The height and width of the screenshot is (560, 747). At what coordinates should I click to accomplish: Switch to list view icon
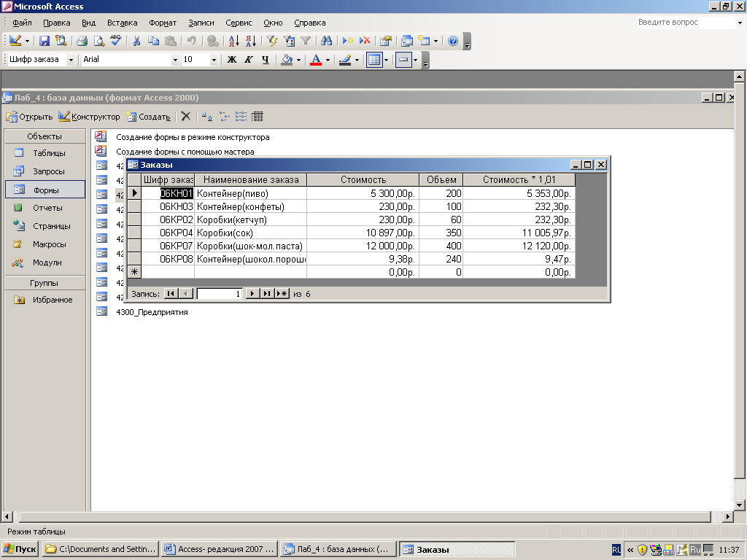click(x=241, y=117)
